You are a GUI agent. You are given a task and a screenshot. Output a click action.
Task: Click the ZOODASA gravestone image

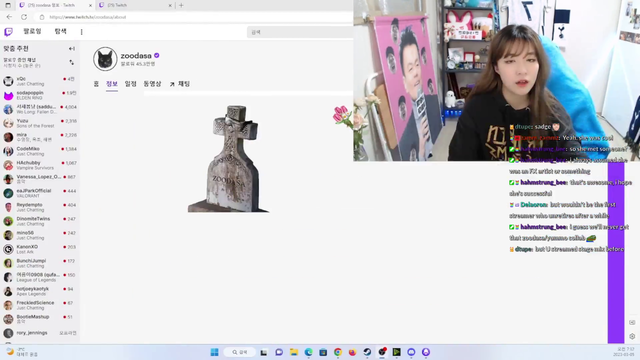229,158
